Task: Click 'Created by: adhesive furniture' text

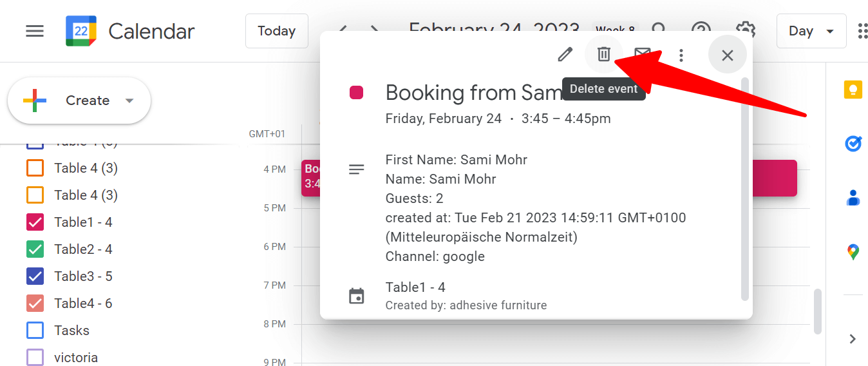Action: (466, 305)
